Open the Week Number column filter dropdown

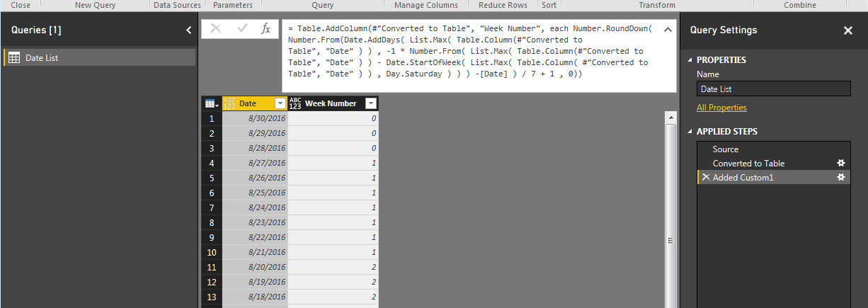click(370, 103)
